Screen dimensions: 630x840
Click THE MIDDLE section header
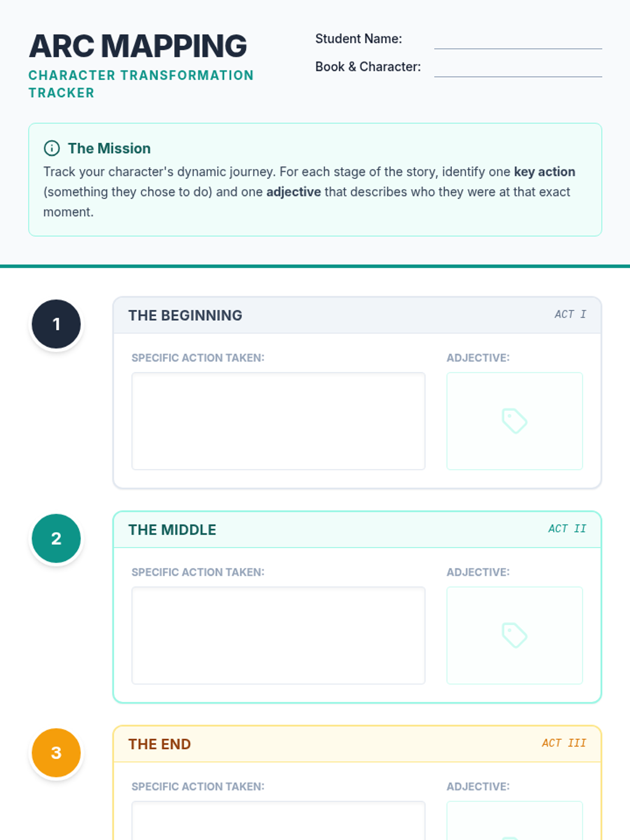[x=172, y=530]
